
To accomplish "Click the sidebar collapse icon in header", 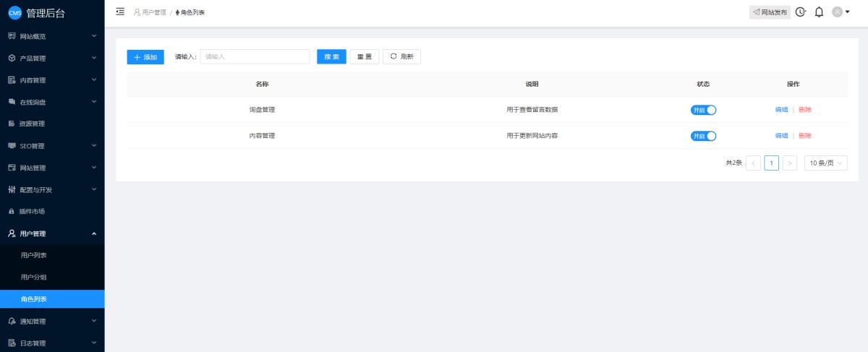I will pos(120,12).
